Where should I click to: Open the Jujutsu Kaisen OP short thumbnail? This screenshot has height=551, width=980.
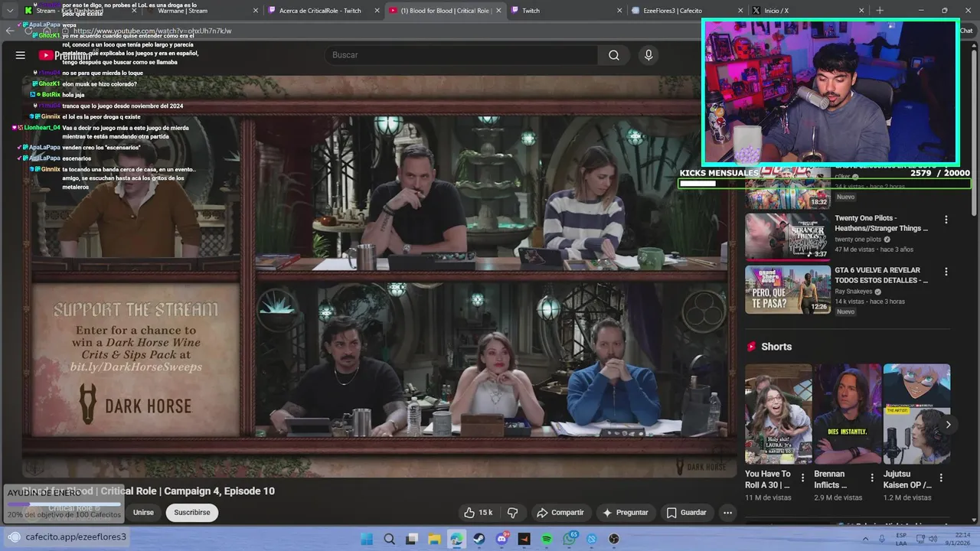[916, 414]
